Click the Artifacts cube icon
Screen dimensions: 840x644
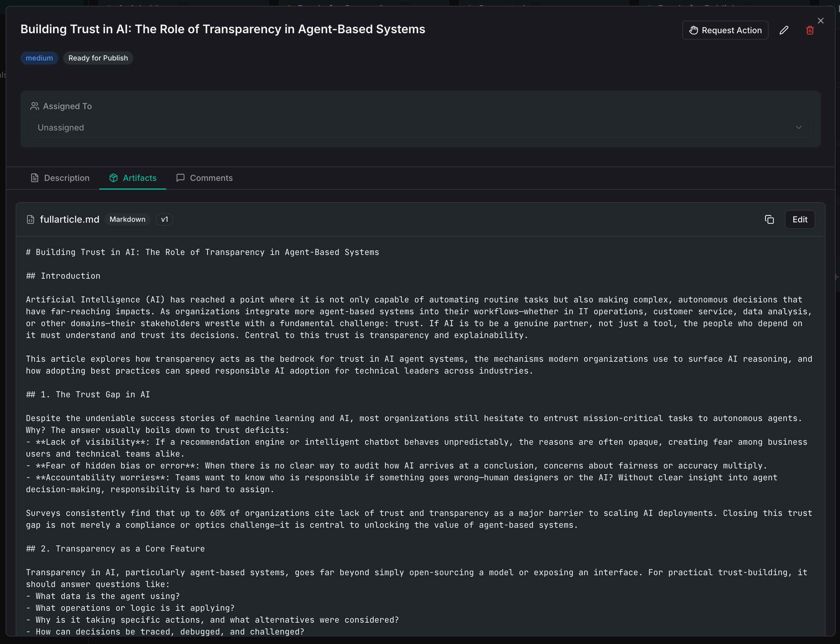pos(114,178)
